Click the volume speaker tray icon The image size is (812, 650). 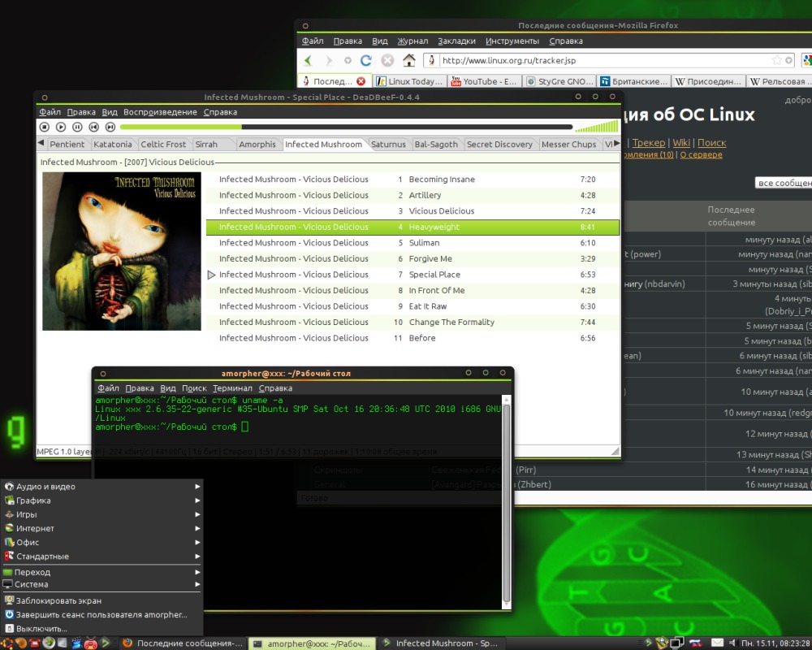pyautogui.click(x=732, y=643)
